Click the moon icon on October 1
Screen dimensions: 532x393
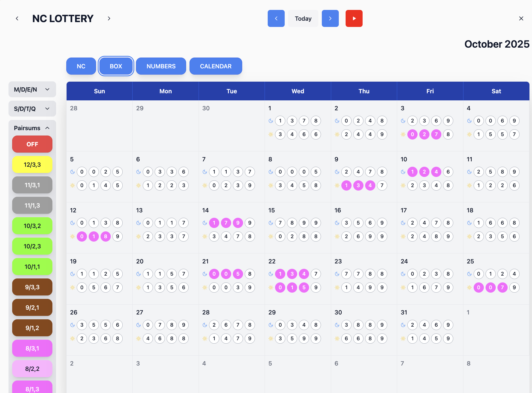click(271, 121)
